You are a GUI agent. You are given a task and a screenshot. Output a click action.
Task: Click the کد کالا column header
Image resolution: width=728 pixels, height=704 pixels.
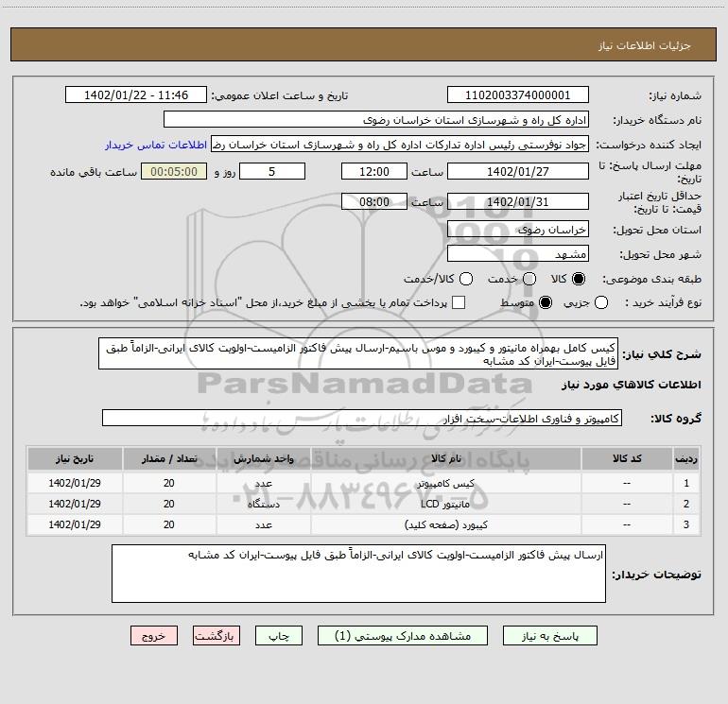coord(627,458)
